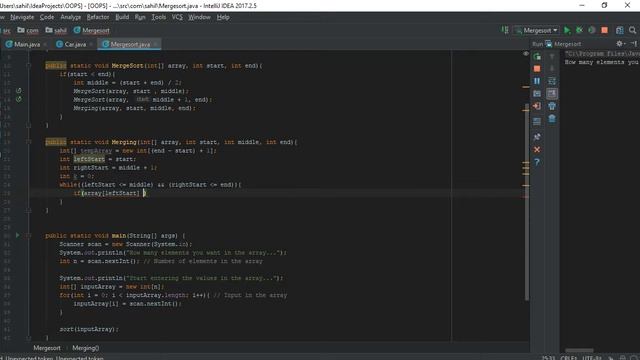Open the Mergesort run configuration dropdown
Image resolution: width=640 pixels, height=360 pixels.
point(536,30)
